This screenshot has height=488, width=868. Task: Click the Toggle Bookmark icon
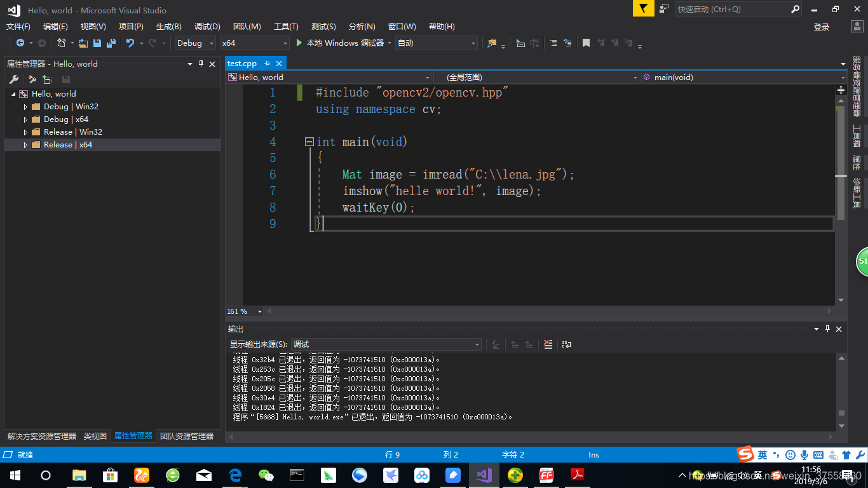[x=586, y=43]
